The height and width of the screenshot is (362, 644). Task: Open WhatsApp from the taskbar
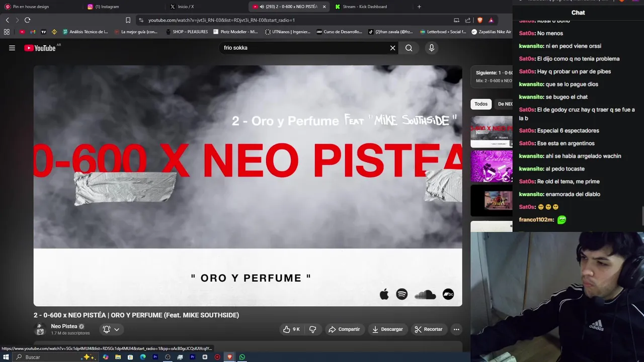click(242, 357)
